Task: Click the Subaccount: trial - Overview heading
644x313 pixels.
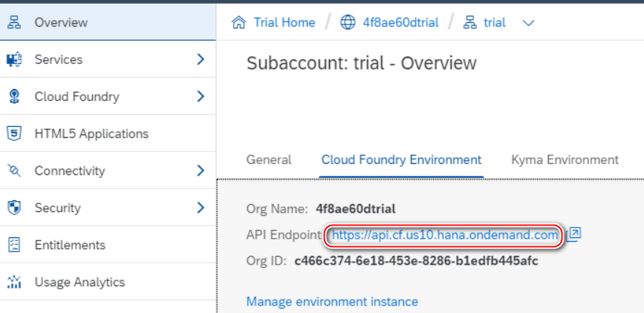Action: coord(362,64)
